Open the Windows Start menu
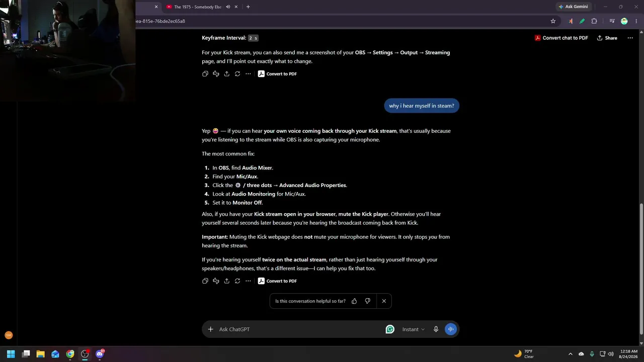The height and width of the screenshot is (362, 644). [11, 354]
